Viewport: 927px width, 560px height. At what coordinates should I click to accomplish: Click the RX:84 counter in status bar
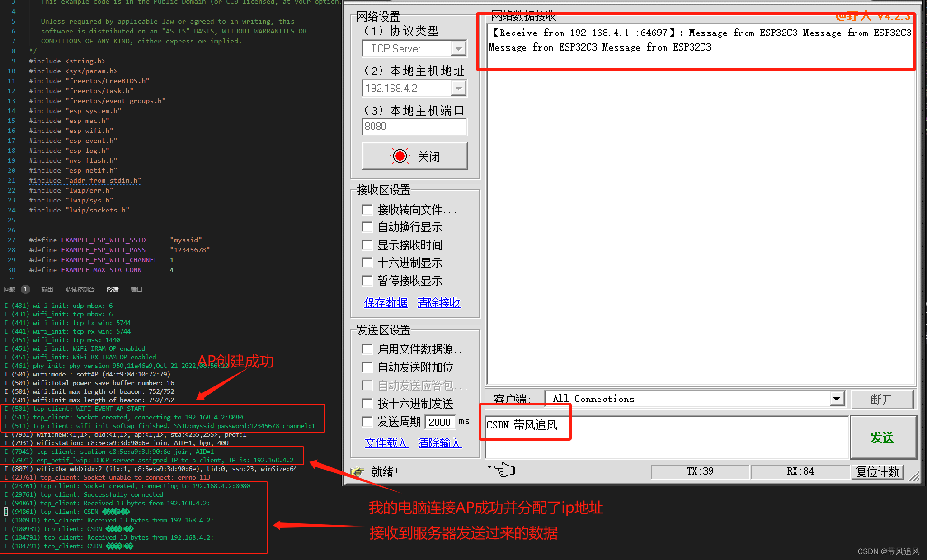click(800, 471)
